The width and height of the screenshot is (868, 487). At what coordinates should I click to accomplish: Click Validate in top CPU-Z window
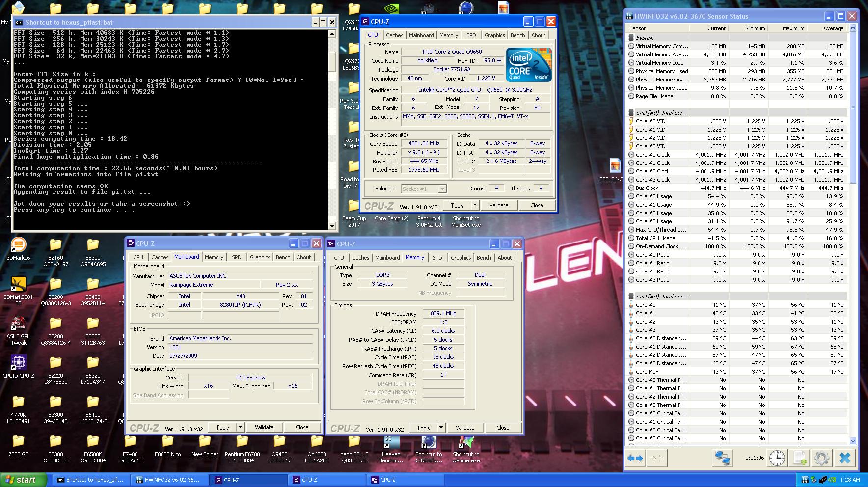[499, 205]
